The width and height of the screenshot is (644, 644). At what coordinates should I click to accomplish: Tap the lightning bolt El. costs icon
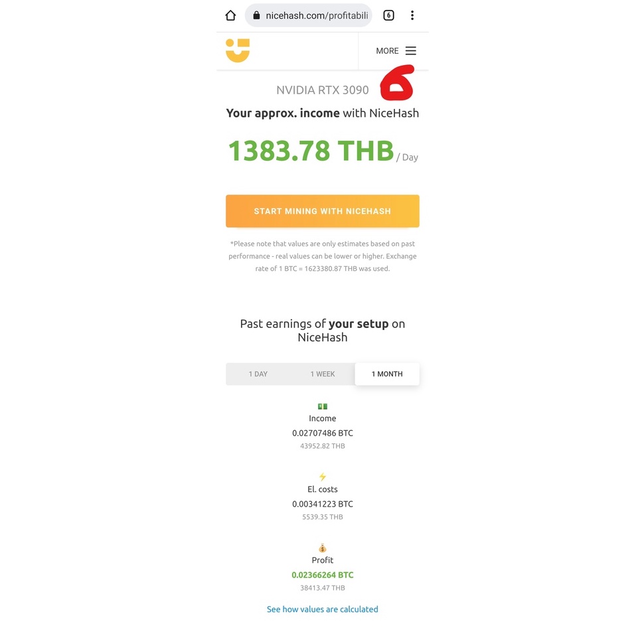click(x=323, y=477)
